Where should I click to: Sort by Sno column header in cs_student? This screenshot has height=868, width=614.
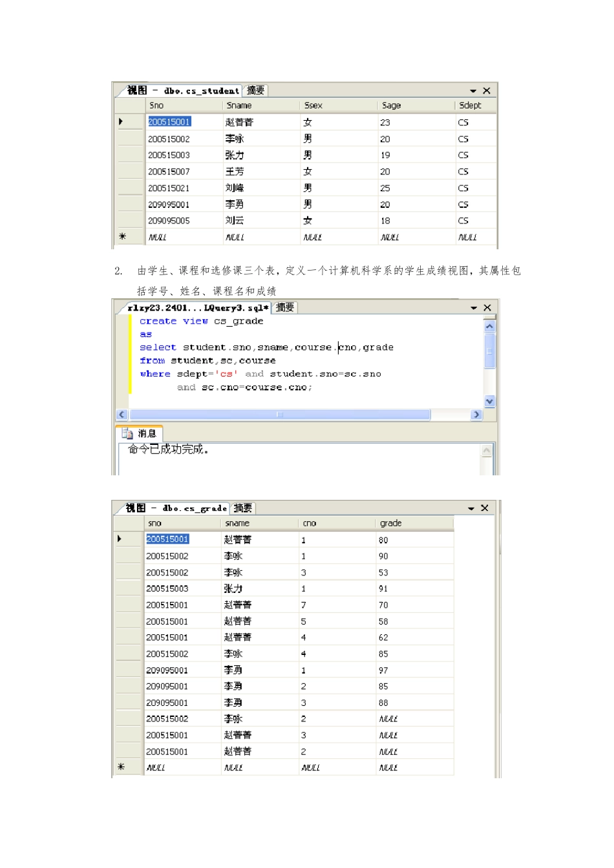pos(183,105)
